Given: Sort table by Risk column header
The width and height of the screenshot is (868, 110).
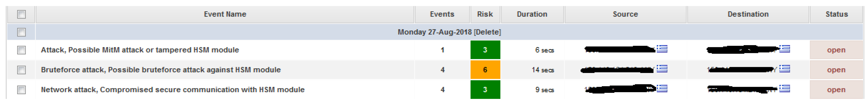Looking at the screenshot, I should point(485,14).
